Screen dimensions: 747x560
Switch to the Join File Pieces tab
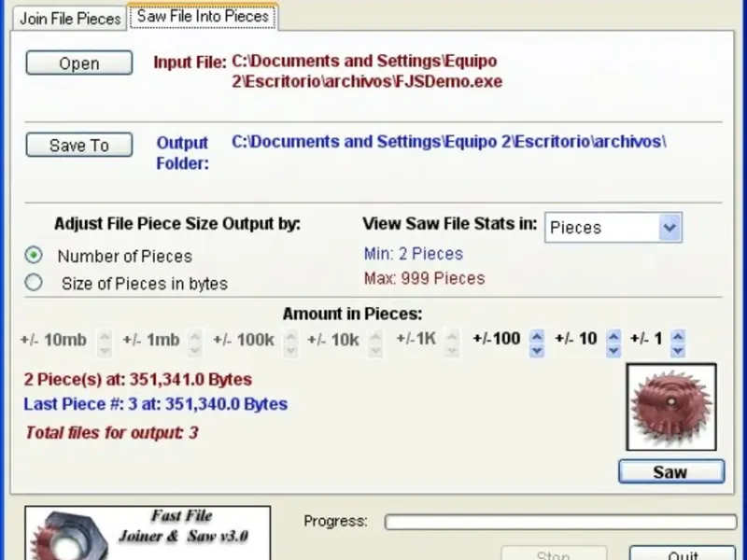(x=70, y=19)
